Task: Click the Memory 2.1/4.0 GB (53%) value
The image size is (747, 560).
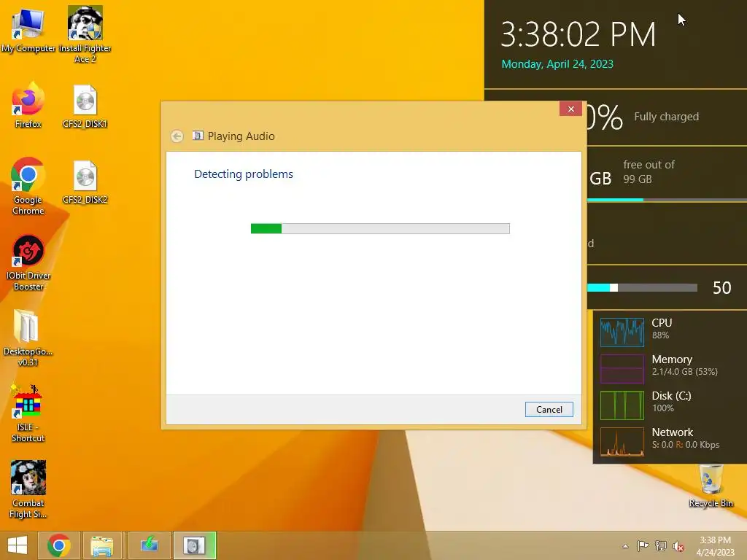Action: tap(684, 372)
